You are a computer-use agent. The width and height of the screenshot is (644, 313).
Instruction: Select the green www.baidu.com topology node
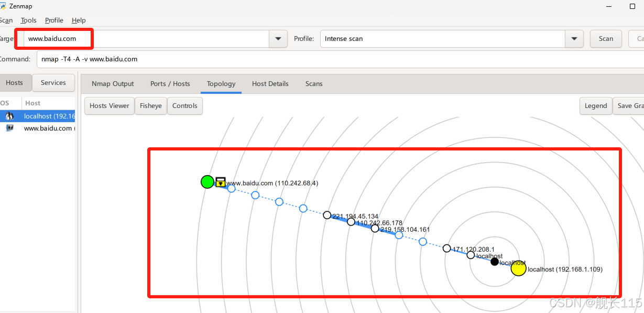[x=208, y=182]
